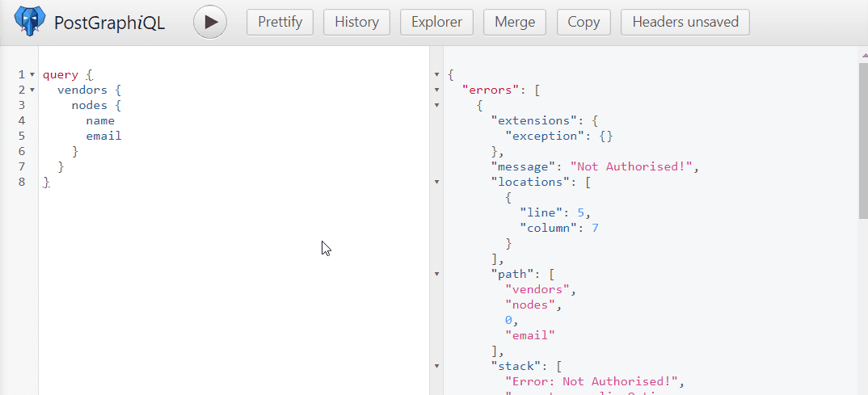Screen dimensions: 868x395
Task: Click the "vendors" field on line 2
Action: click(82, 90)
